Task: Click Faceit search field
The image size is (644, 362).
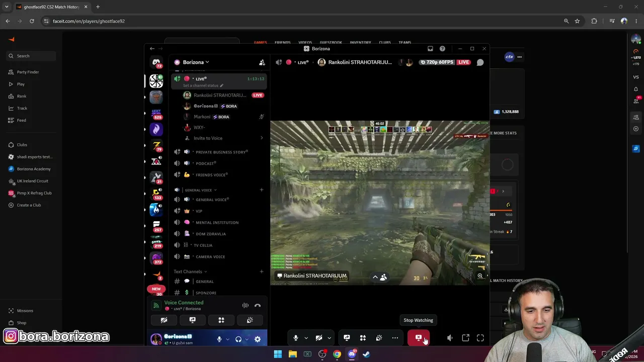Action: [x=31, y=56]
